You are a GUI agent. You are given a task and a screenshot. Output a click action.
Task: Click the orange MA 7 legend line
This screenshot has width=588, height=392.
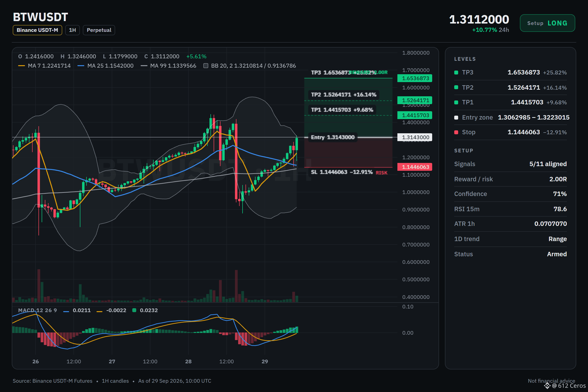click(x=22, y=66)
